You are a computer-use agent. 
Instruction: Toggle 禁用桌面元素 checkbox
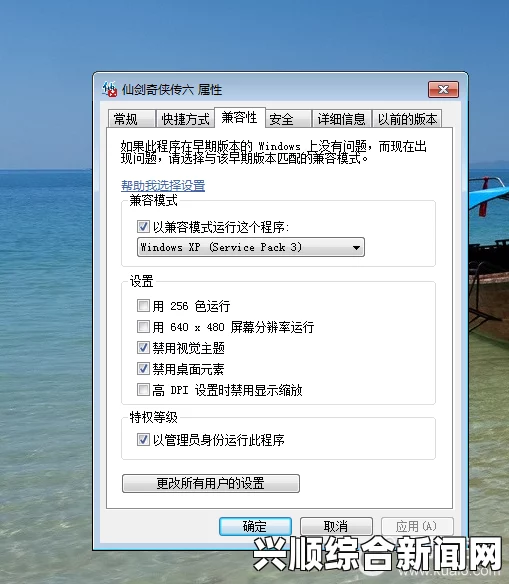(x=143, y=369)
